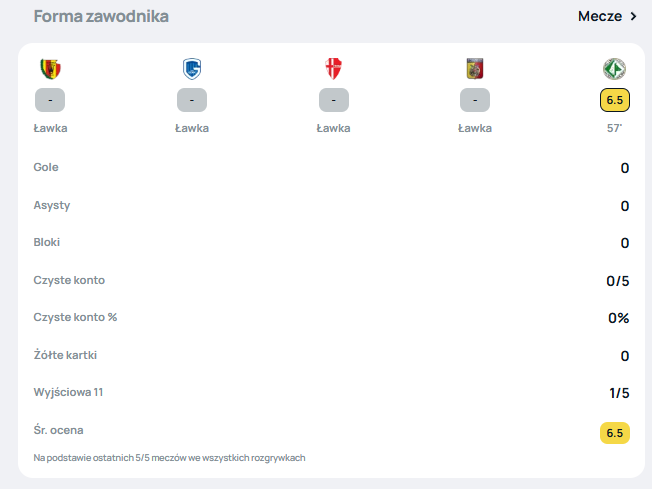Click the red-and-white Padova crest
This screenshot has width=652, height=489.
[x=333, y=69]
